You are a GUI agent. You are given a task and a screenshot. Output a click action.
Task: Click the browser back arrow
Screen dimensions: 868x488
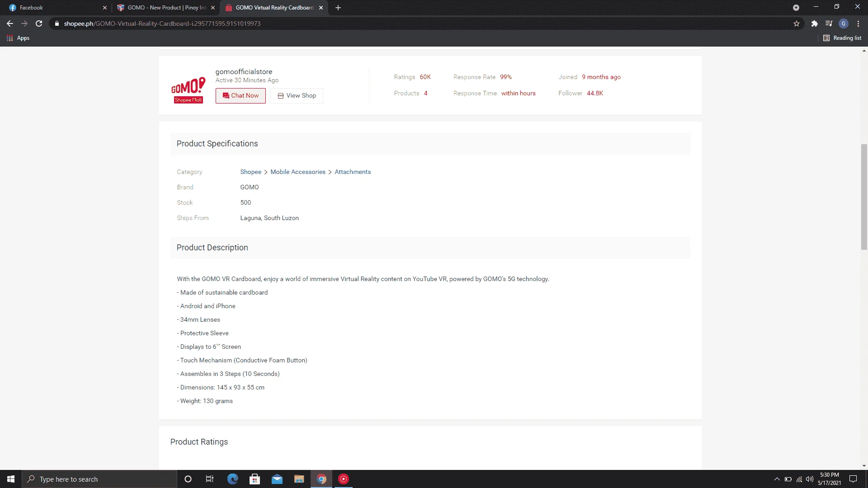10,23
